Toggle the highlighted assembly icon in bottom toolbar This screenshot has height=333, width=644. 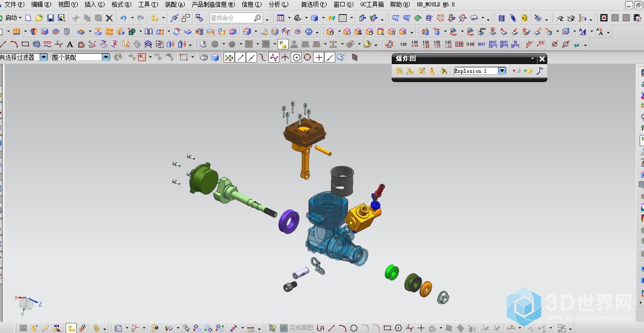71,328
